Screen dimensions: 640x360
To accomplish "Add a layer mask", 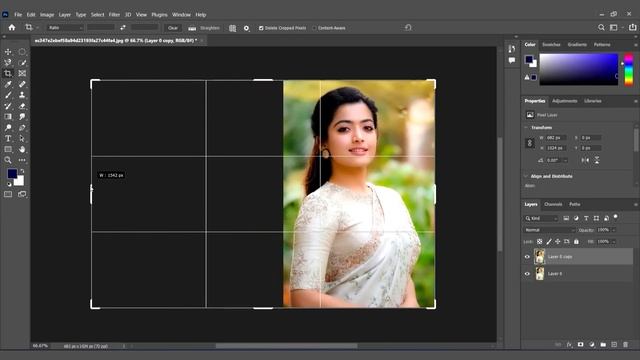I will point(580,344).
